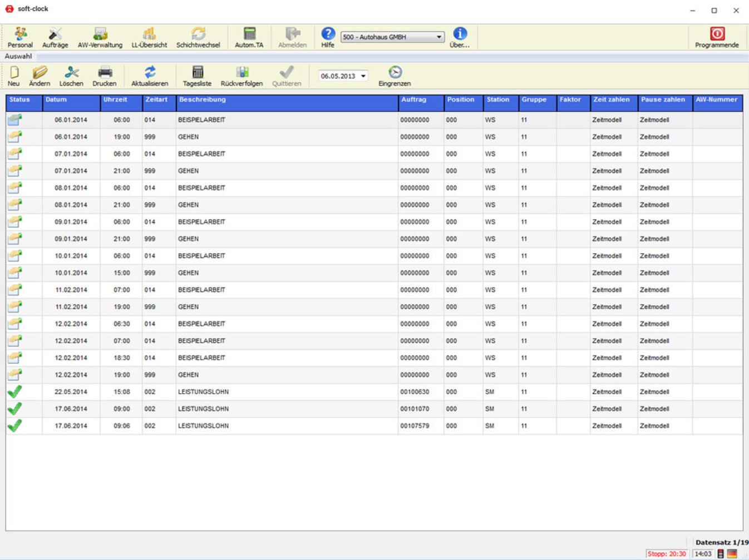Viewport: 749px width, 560px height.
Task: Click the 14:03 clock in status bar
Action: [x=703, y=554]
